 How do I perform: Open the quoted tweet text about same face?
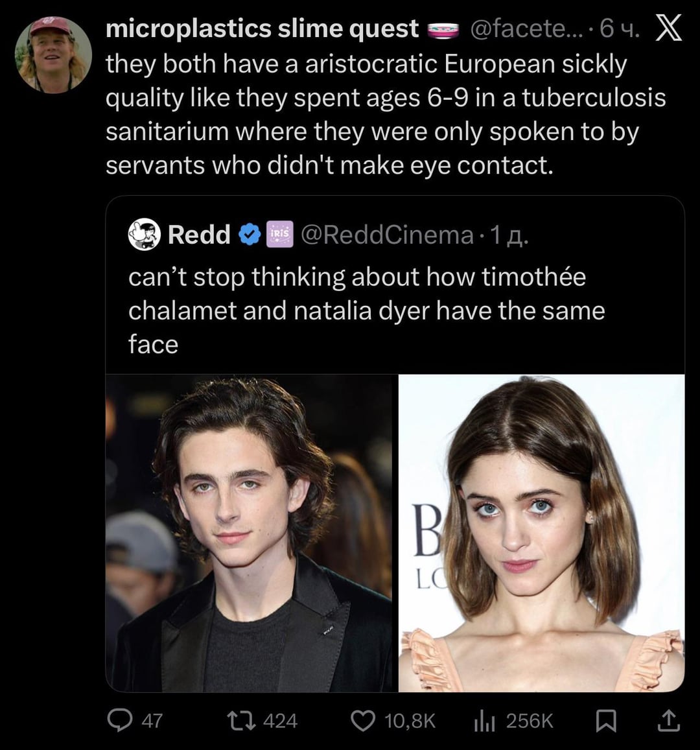[366, 311]
